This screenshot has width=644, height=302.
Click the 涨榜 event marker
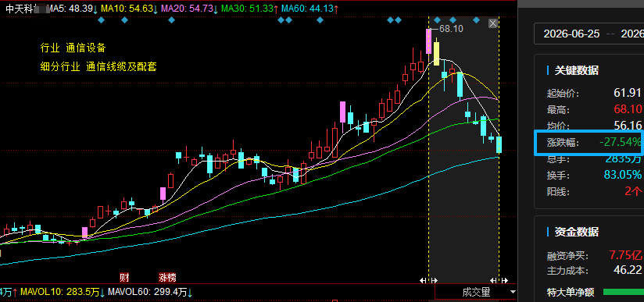coord(167,278)
